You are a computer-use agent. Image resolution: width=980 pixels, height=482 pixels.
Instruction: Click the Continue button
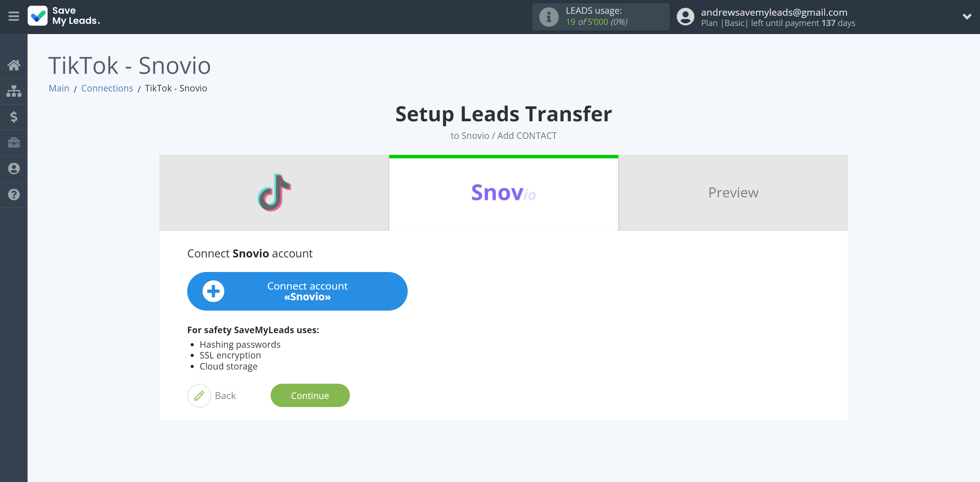point(310,395)
